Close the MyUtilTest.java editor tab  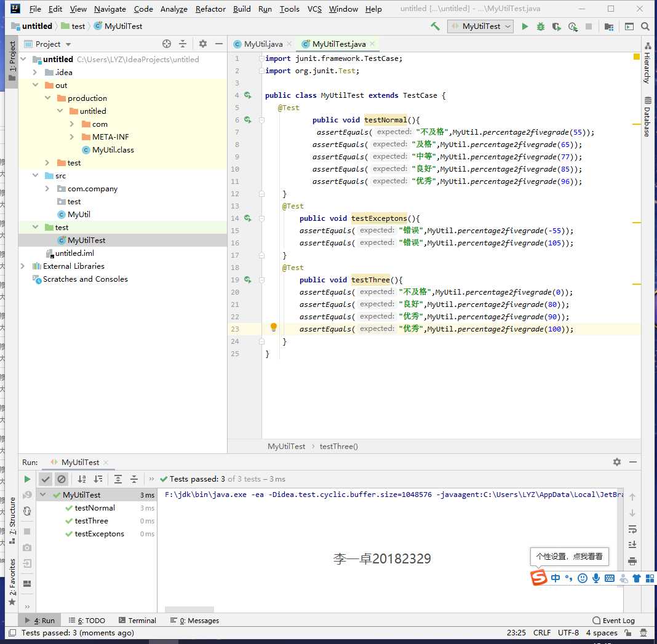372,44
